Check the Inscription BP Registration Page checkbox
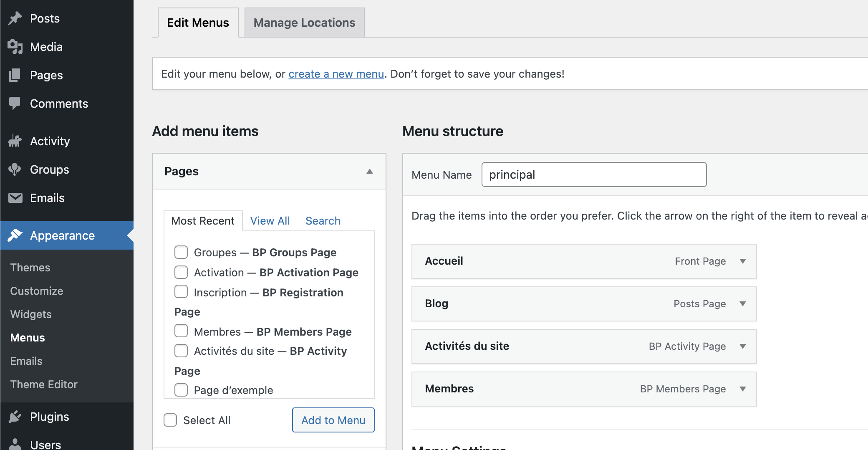The image size is (868, 450). tap(181, 291)
